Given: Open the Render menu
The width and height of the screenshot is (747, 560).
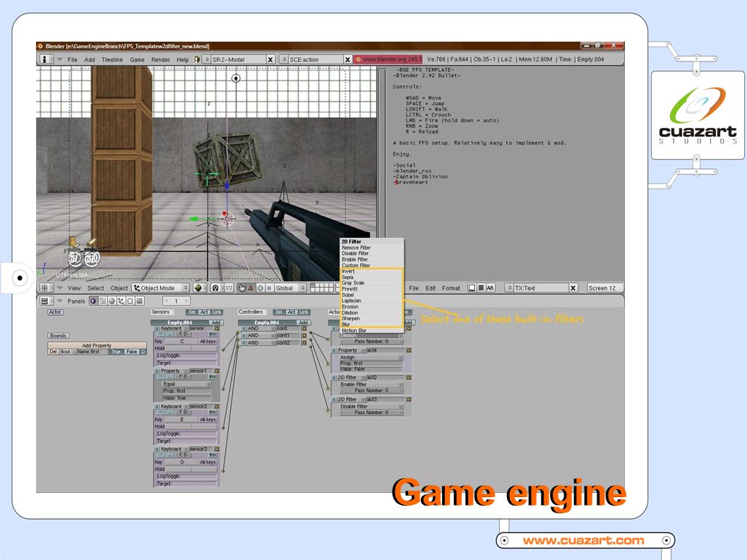Looking at the screenshot, I should (x=160, y=59).
